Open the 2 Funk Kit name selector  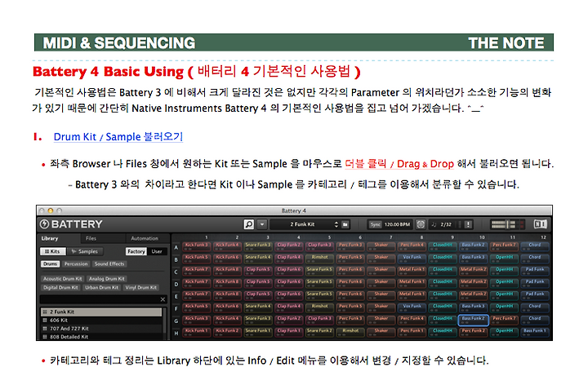302,224
